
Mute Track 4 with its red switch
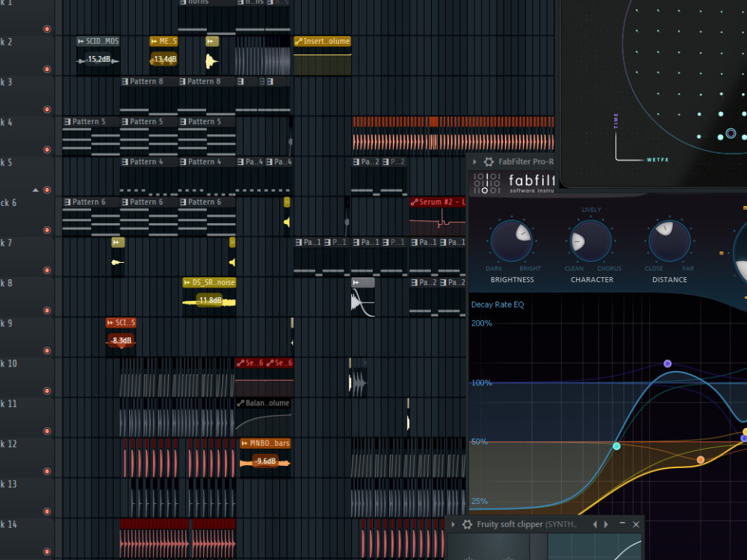[x=46, y=149]
